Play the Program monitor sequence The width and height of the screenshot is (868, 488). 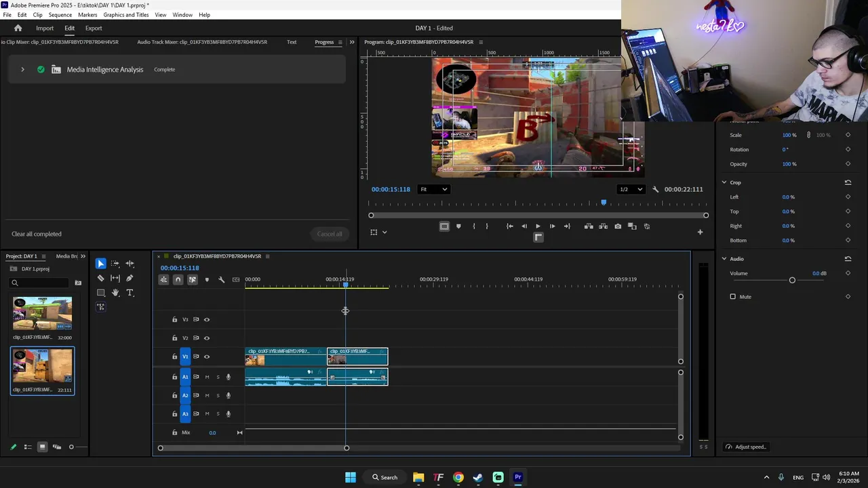(538, 226)
